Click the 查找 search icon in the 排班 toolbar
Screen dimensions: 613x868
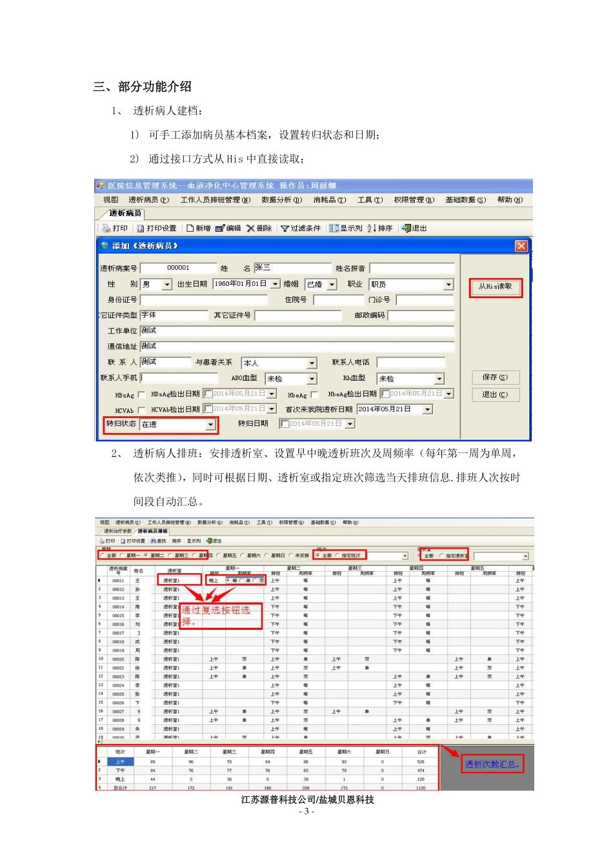(158, 541)
